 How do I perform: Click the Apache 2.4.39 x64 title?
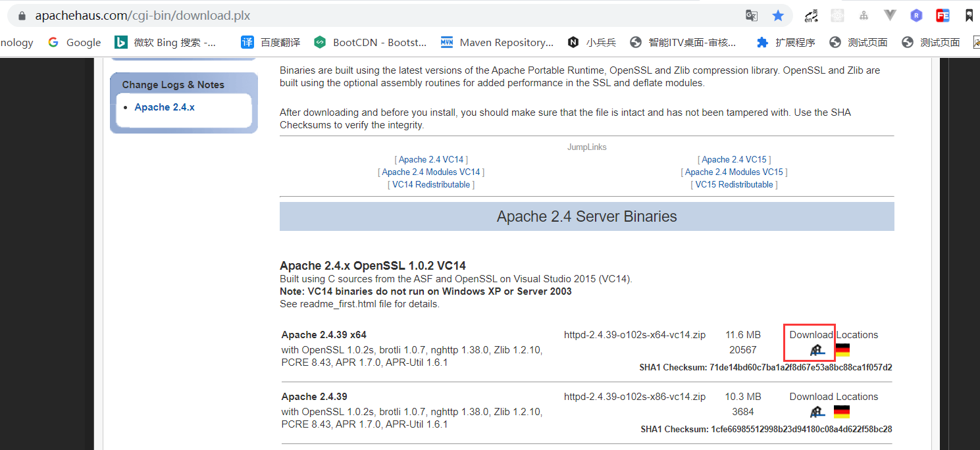point(324,335)
